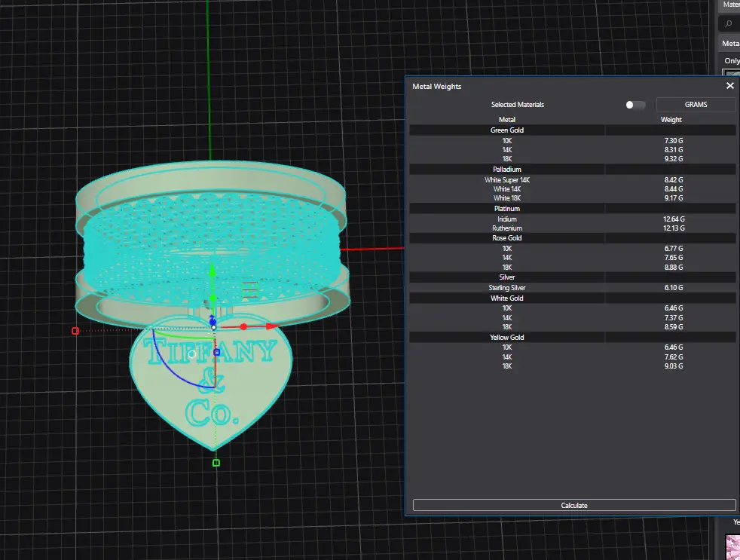Click the 6.46 G value under White Gold
Screen dimensions: 740x560
point(674,308)
